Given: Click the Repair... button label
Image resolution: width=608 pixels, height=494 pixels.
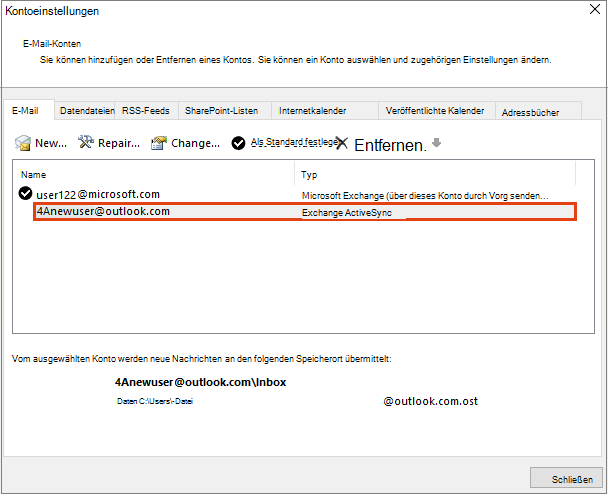Looking at the screenshot, I should coord(119,143).
